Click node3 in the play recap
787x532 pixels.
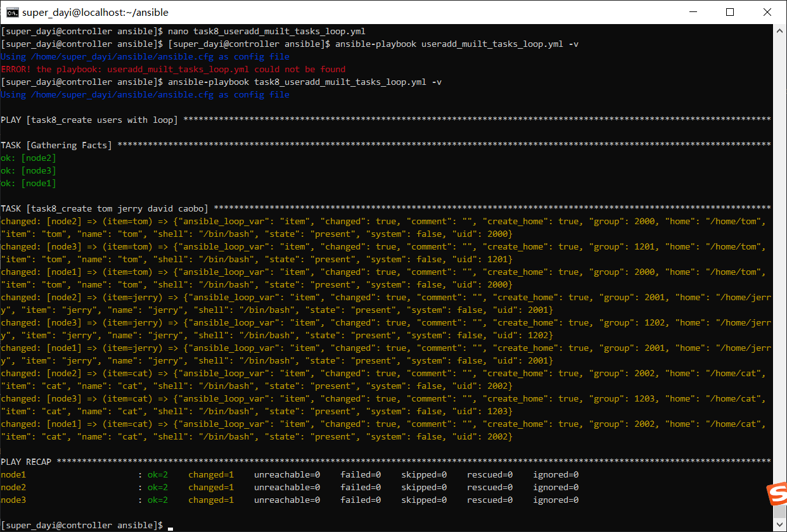click(x=13, y=500)
